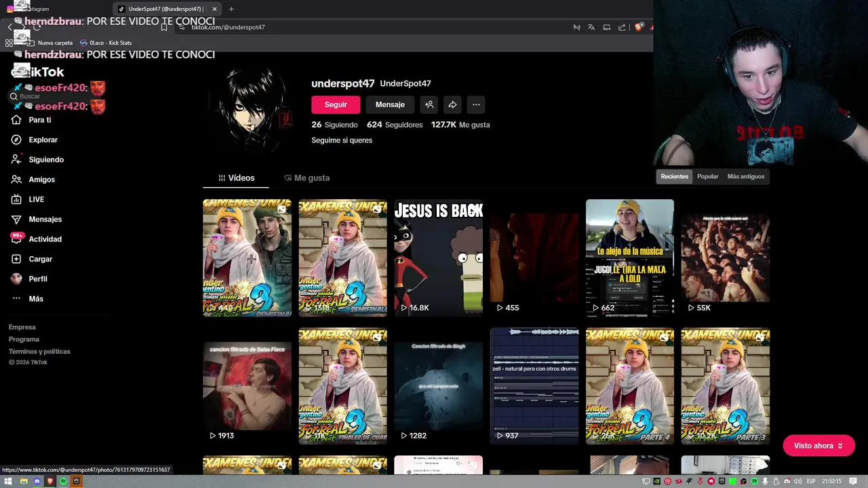
Task: Open the Windows notification center icon
Action: coord(853,481)
